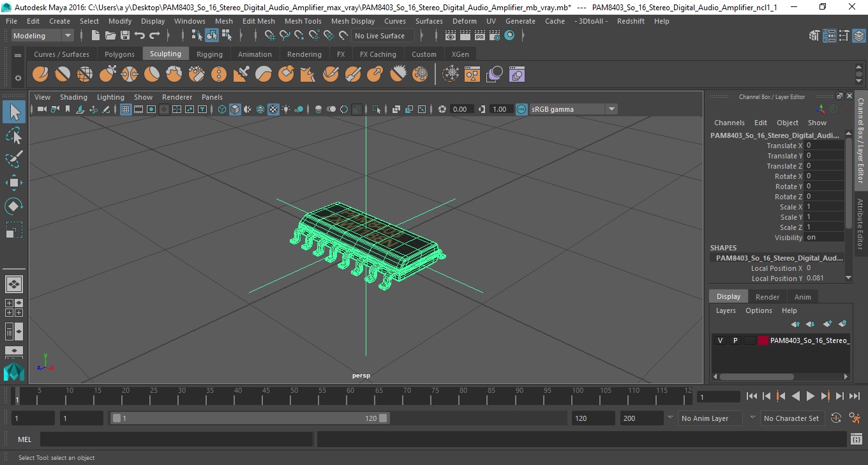Open the Visibility on attribute field

[x=824, y=238]
